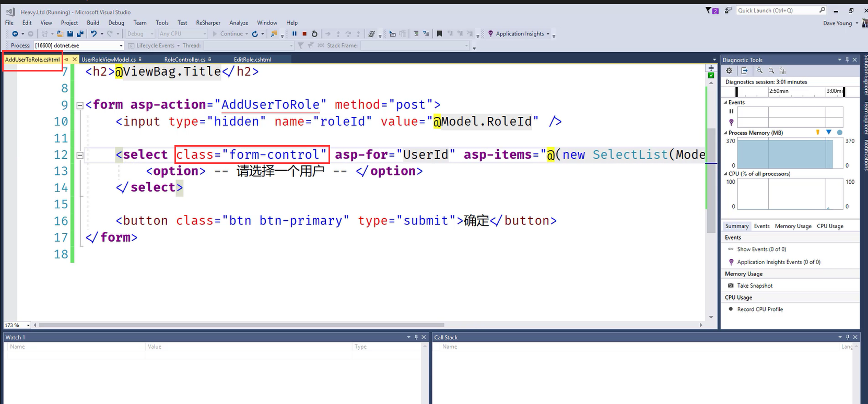This screenshot has width=868, height=404.
Task: Click the Save All toolbar icon
Action: tap(80, 34)
